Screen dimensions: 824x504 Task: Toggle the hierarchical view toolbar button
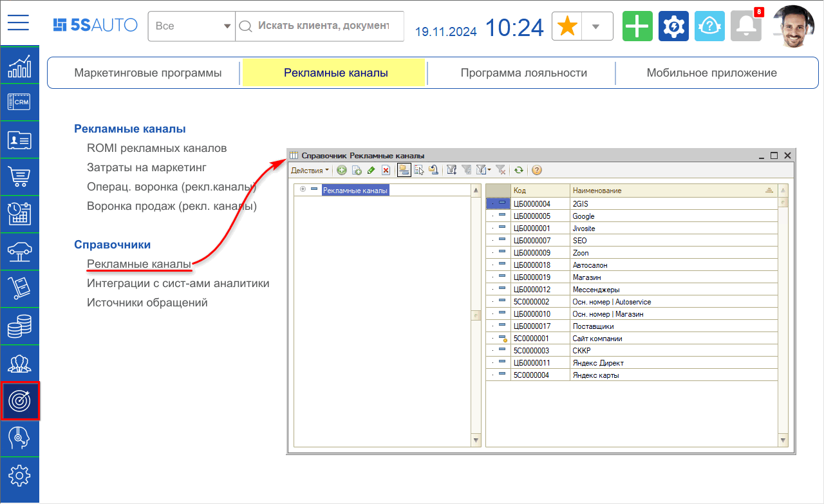(404, 171)
